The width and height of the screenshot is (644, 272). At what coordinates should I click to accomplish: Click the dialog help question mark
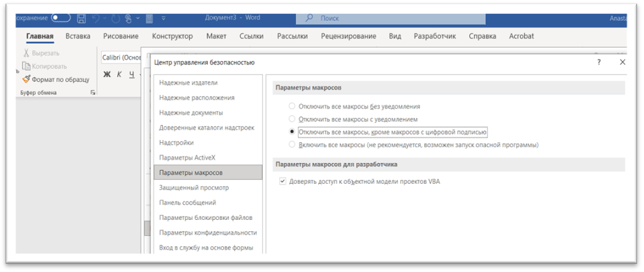click(x=599, y=62)
